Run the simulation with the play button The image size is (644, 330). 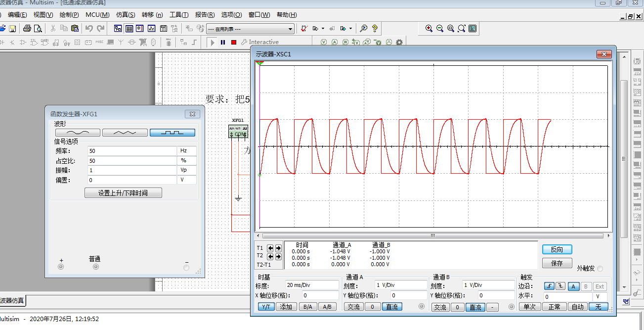[x=213, y=42]
